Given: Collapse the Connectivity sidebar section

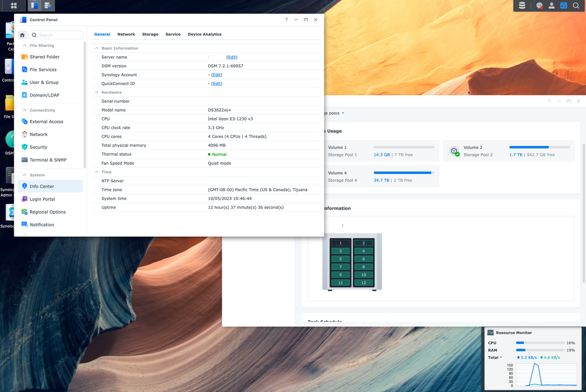Looking at the screenshot, I should coord(24,110).
